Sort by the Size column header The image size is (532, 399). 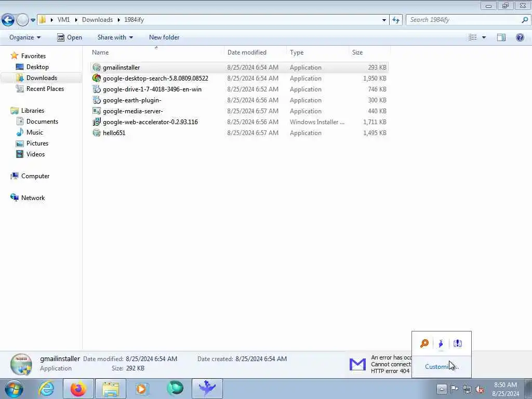pos(369,52)
